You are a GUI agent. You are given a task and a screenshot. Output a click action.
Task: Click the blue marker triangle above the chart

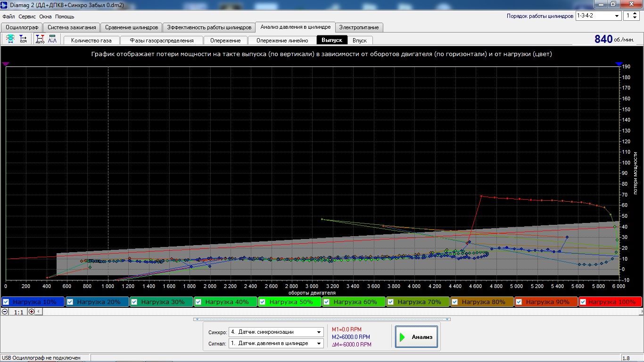tap(619, 64)
